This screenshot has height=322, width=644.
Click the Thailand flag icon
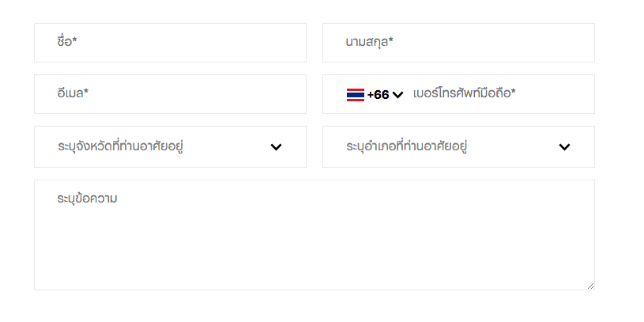[x=355, y=95]
